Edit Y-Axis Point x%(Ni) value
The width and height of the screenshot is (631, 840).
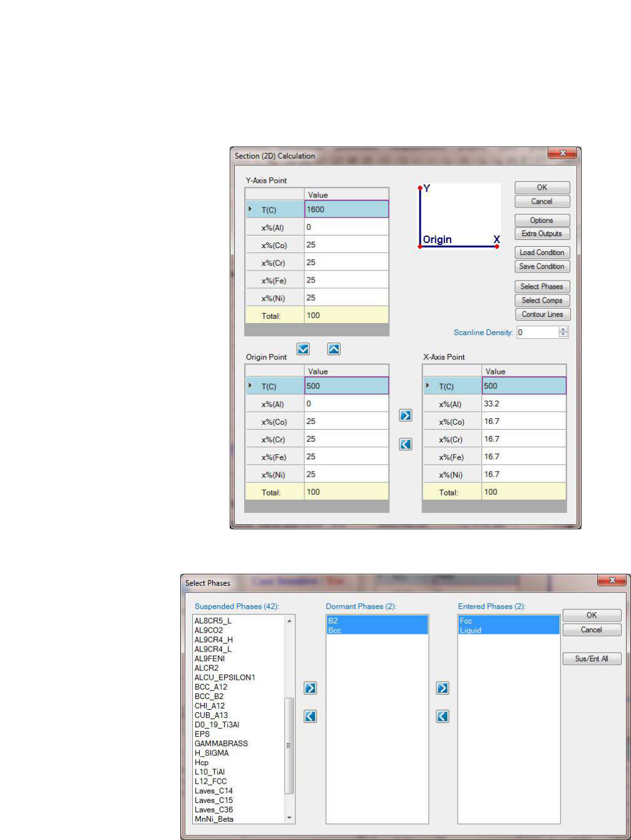click(346, 297)
